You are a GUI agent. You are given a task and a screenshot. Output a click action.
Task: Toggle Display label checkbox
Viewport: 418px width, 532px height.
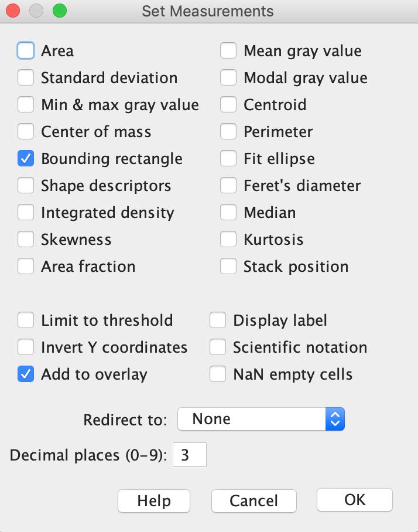click(x=218, y=320)
